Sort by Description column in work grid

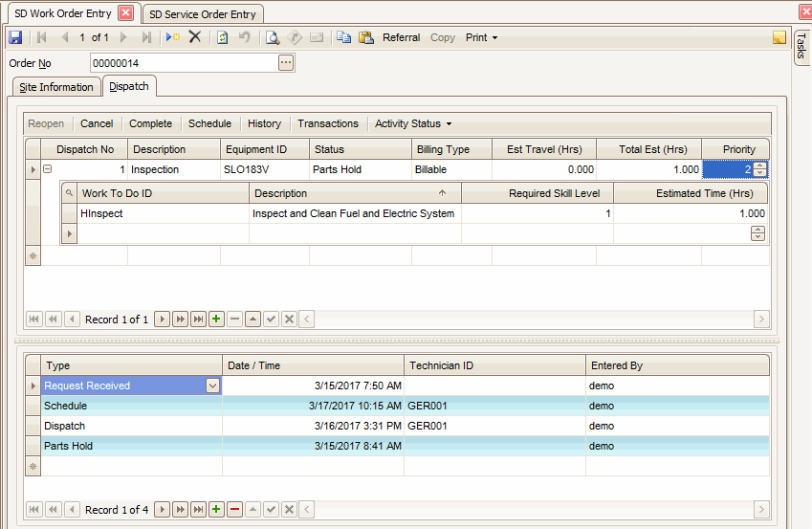point(355,193)
